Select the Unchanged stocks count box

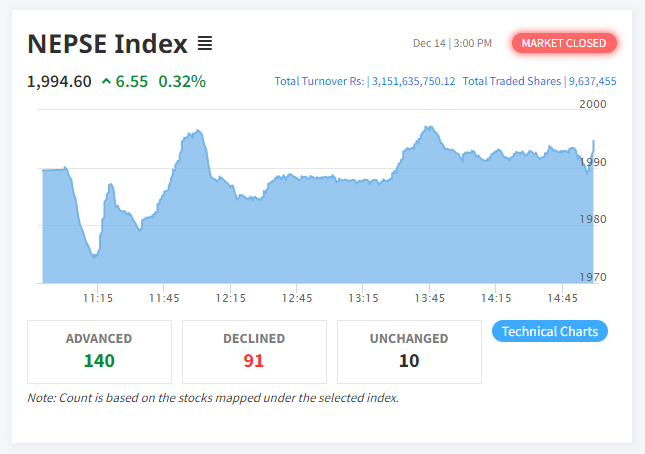[x=409, y=351]
